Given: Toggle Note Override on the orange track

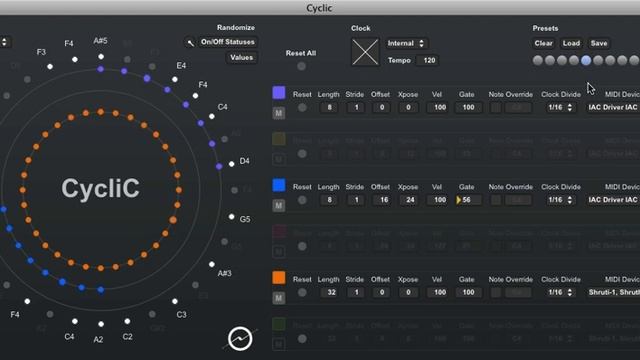Looking at the screenshot, I should 496,293.
